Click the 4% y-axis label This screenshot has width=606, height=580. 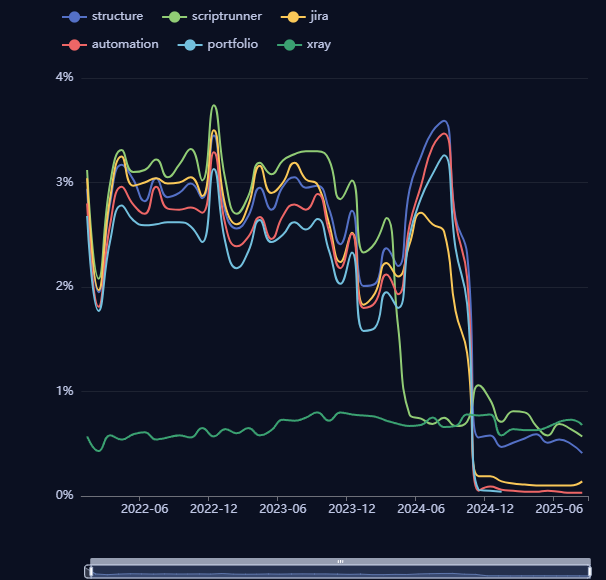pos(63,78)
